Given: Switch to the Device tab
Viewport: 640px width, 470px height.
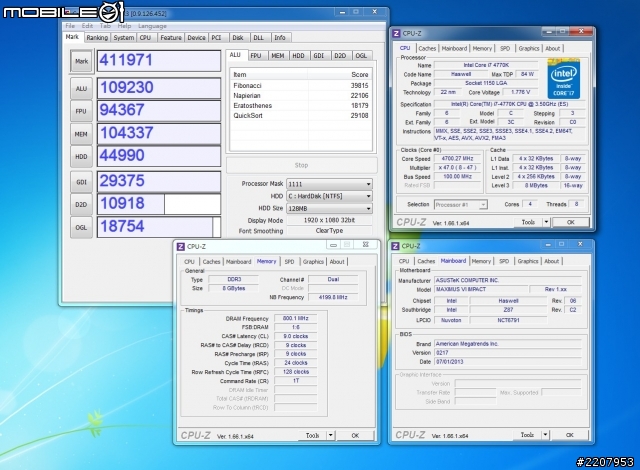Looking at the screenshot, I should click(196, 38).
